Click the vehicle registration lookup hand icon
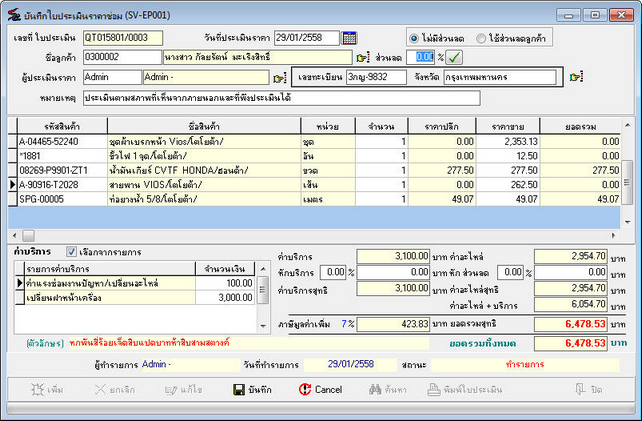 [576, 77]
